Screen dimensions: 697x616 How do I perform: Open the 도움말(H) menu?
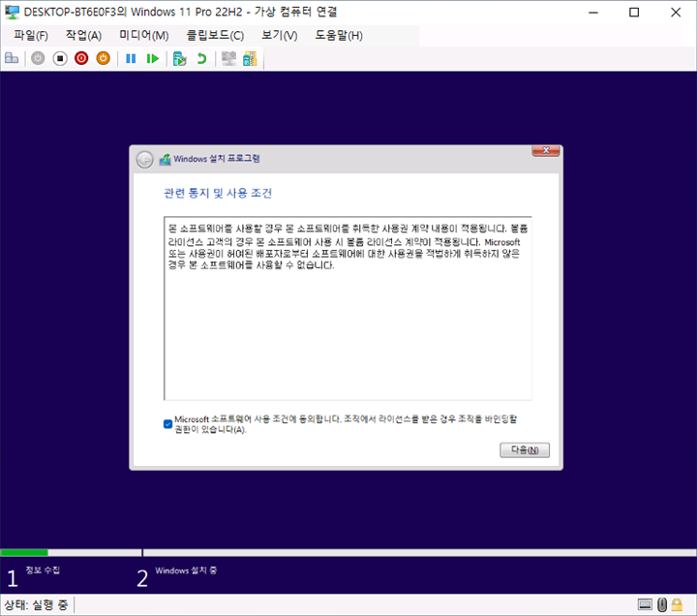tap(339, 35)
